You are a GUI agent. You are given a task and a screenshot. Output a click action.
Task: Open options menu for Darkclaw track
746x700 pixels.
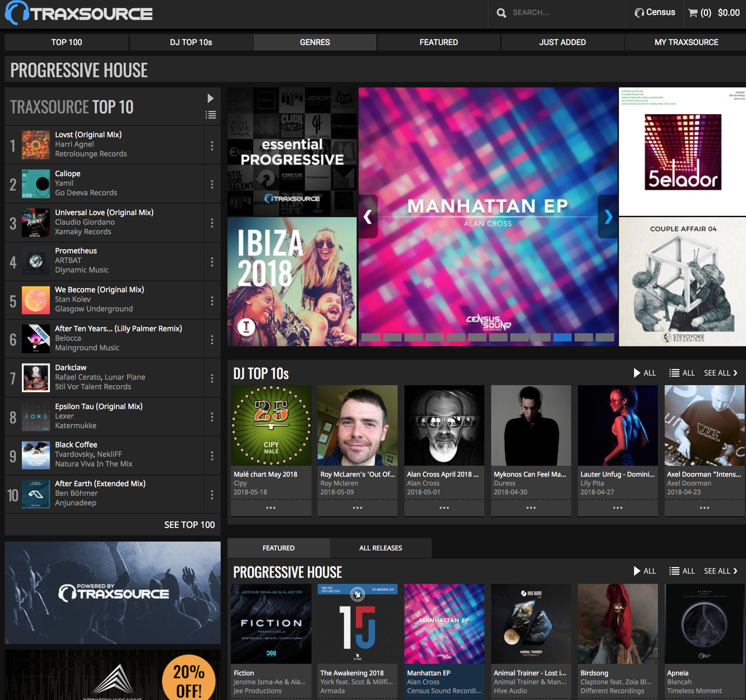pos(212,378)
